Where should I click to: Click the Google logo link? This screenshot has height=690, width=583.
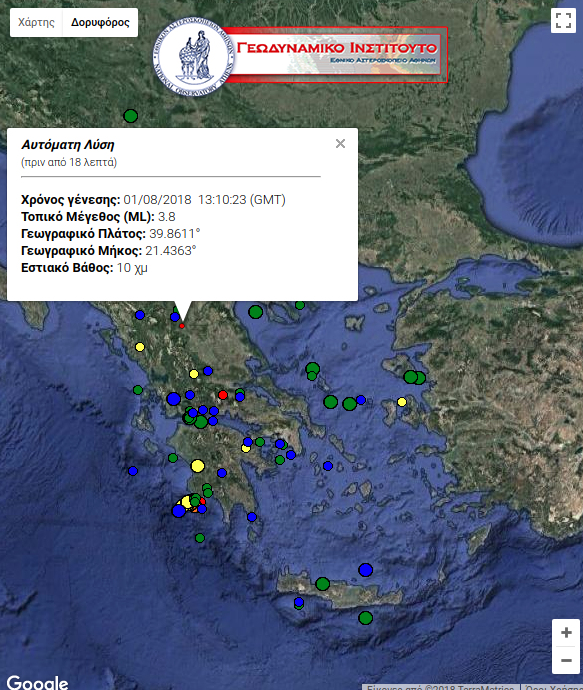[x=37, y=683]
